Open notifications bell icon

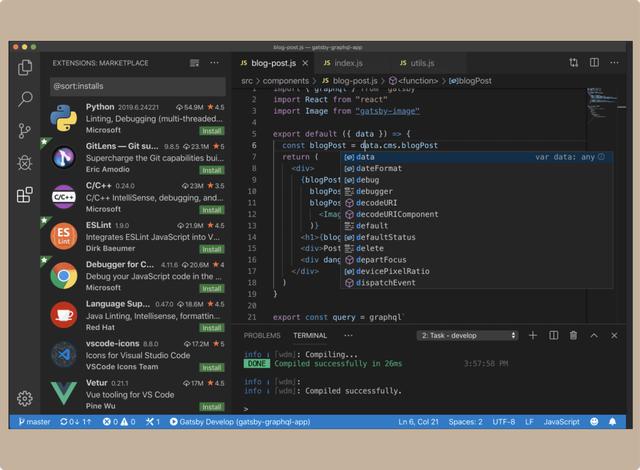tap(613, 422)
